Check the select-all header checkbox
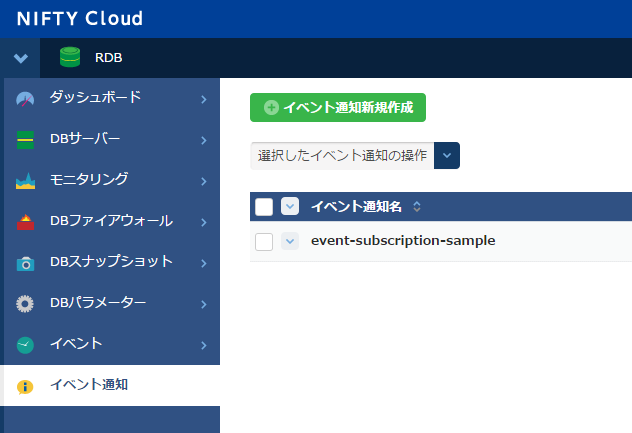632x433 pixels. pyautogui.click(x=264, y=207)
